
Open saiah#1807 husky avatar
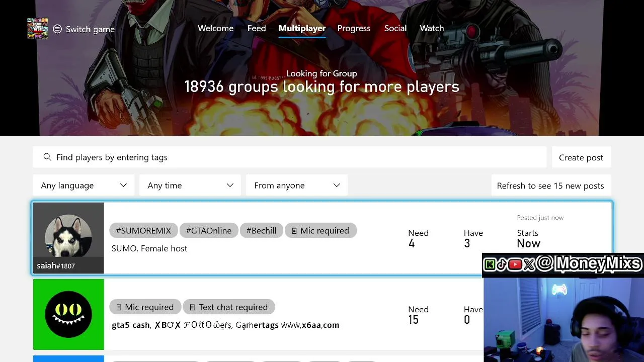(68, 235)
